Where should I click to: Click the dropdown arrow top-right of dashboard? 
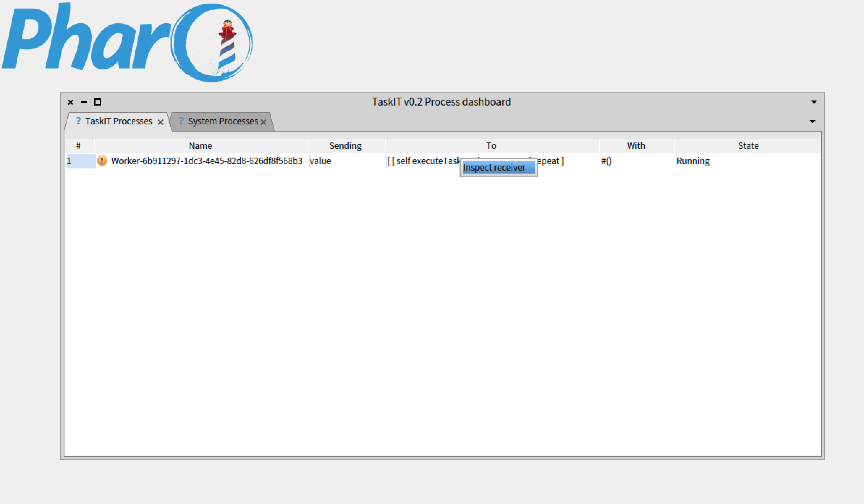click(814, 102)
